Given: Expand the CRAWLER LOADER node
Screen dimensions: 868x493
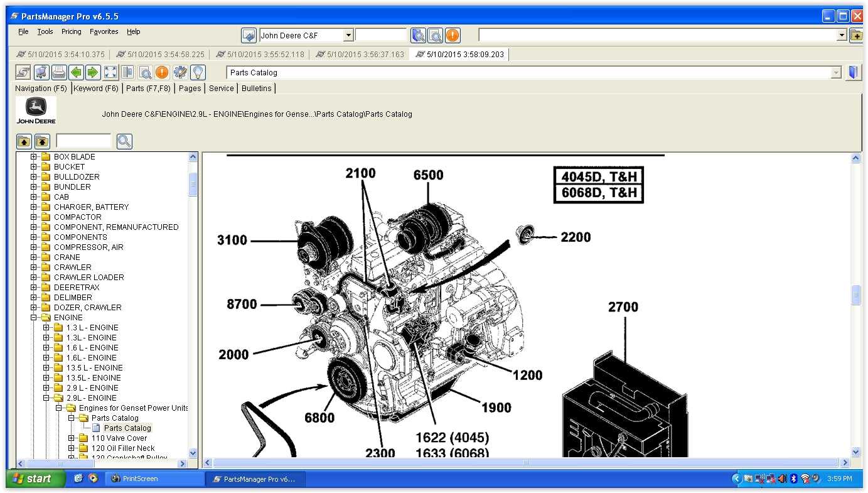Looking at the screenshot, I should coord(34,278).
